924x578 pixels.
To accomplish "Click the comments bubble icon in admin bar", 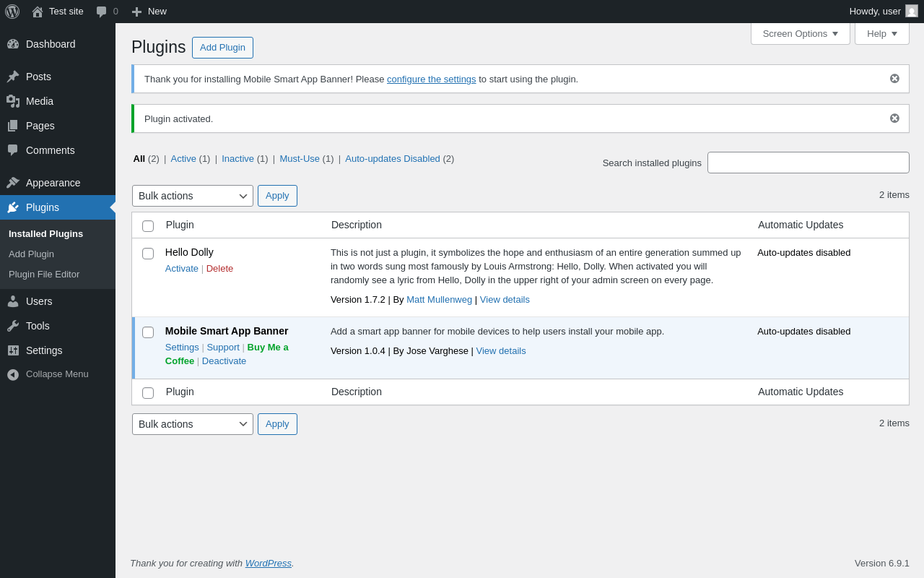I will (102, 12).
